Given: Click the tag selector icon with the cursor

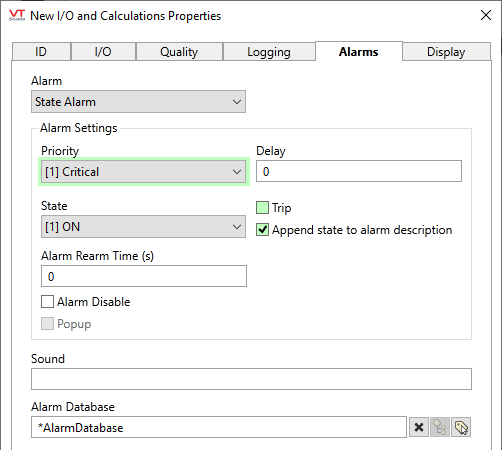Looking at the screenshot, I should (x=461, y=427).
